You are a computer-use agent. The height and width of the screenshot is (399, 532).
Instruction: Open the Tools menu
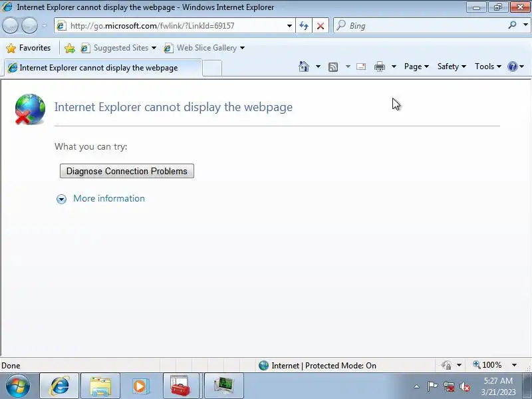click(487, 66)
